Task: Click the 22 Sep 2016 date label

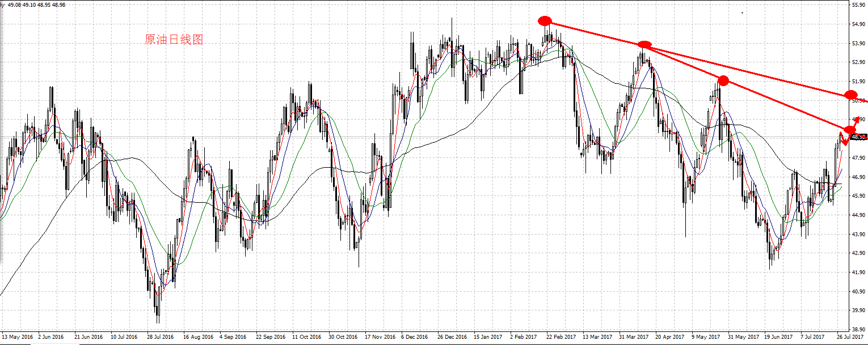Action: [270, 337]
